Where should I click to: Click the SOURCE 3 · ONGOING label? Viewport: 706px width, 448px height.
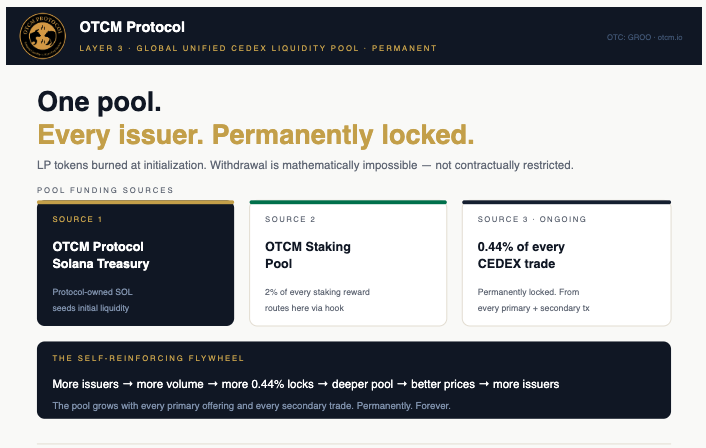coord(532,219)
